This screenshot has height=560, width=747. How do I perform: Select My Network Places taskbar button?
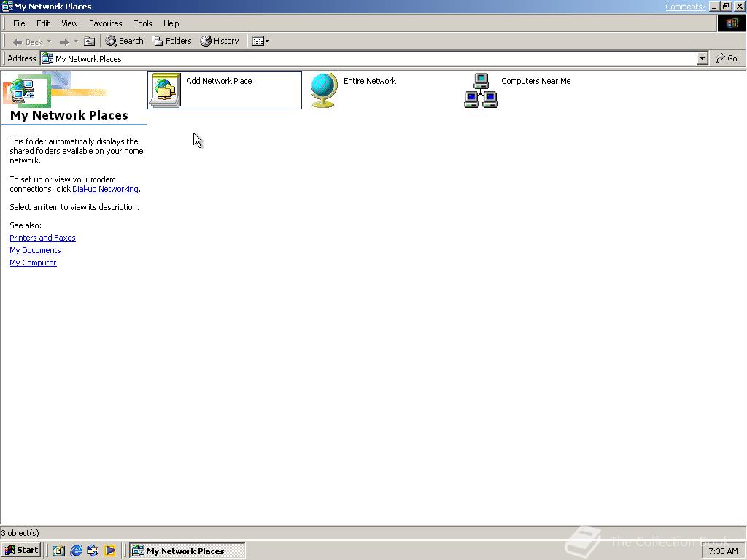coord(187,551)
